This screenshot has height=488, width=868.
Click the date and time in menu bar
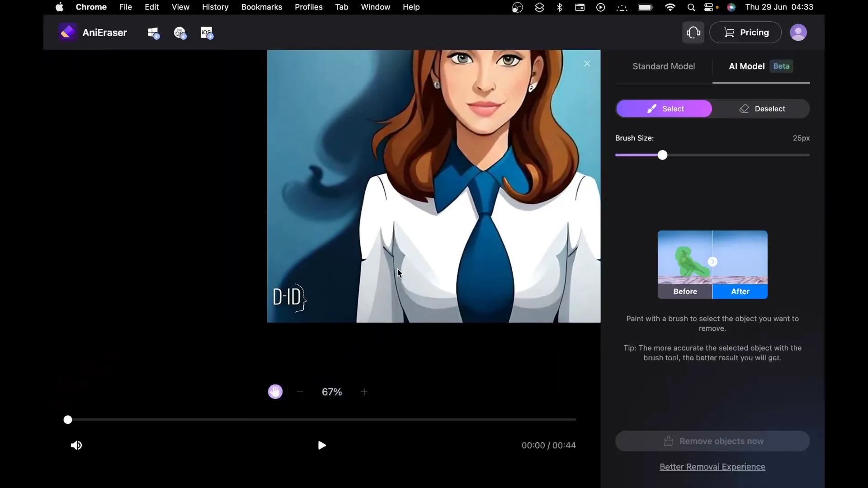779,7
